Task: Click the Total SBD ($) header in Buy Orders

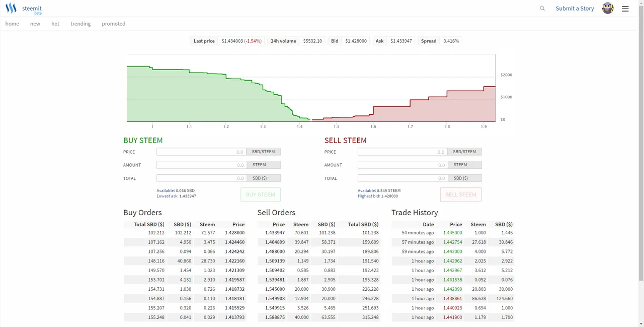Action: [149, 224]
